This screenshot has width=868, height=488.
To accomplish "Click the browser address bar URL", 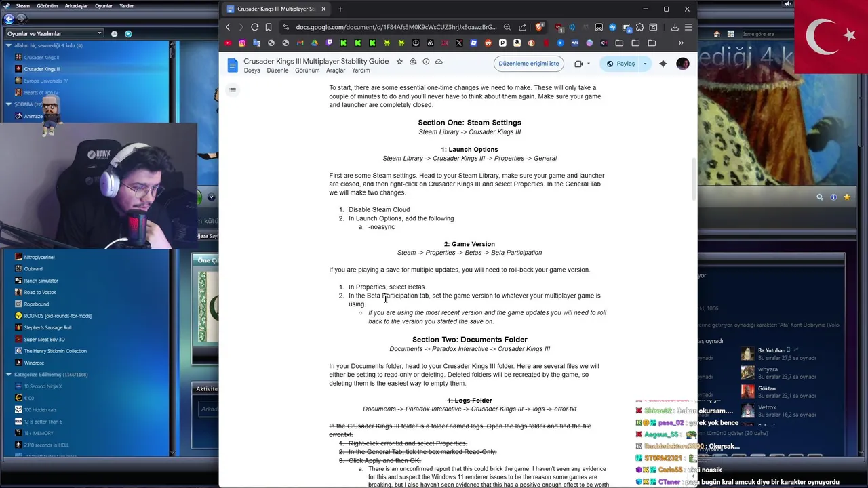I will (396, 27).
